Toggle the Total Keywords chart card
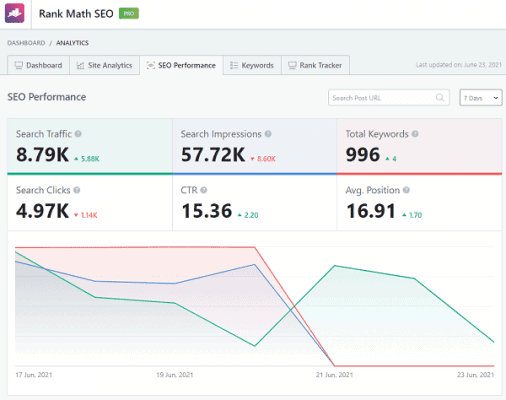The height and width of the screenshot is (400, 506). tap(419, 146)
